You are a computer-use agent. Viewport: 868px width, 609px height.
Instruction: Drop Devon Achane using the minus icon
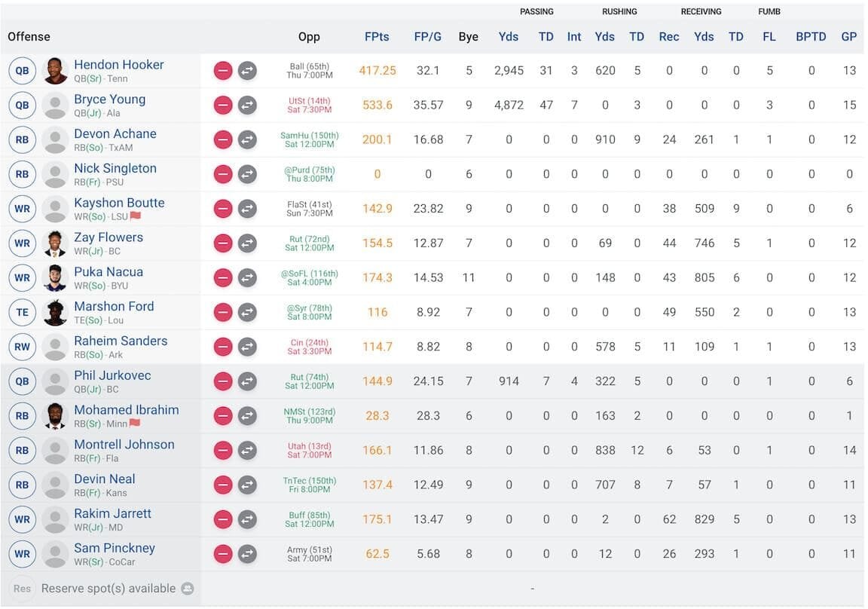[x=223, y=140]
